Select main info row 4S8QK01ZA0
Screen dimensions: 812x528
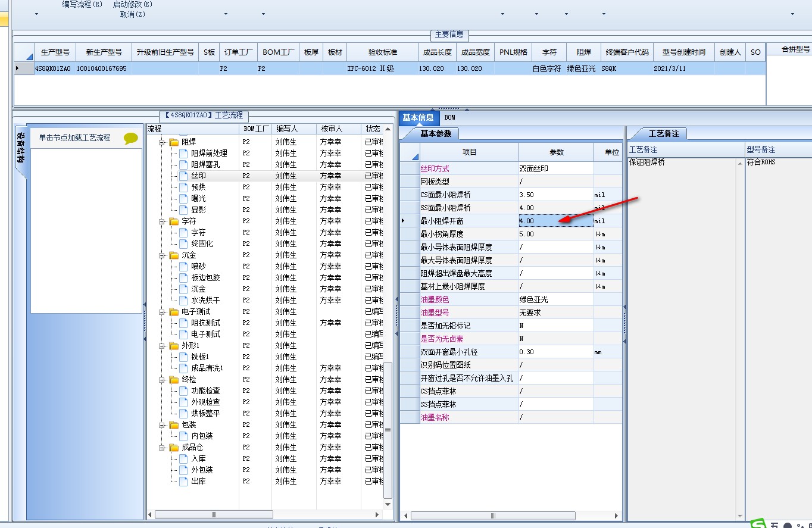point(389,68)
